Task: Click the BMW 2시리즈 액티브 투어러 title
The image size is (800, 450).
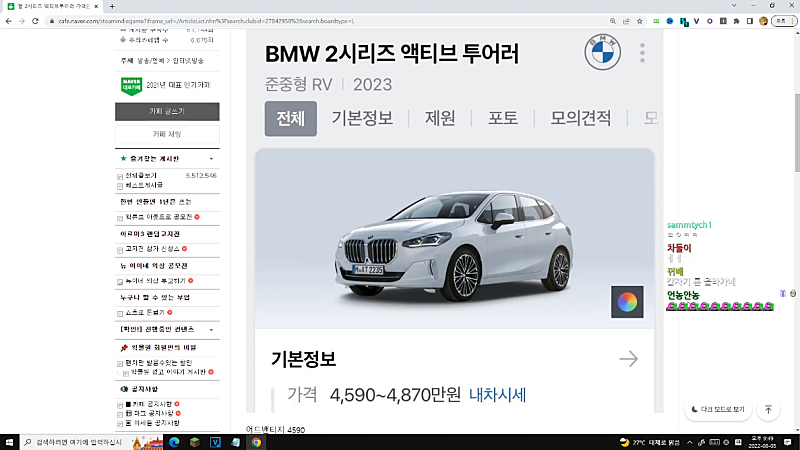Action: (x=392, y=54)
